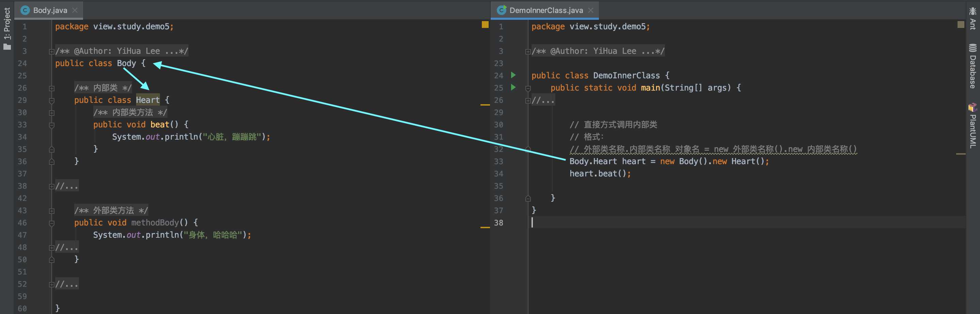980x314 pixels.
Task: Expand folded region at line 52 in Body.java
Action: pos(51,284)
